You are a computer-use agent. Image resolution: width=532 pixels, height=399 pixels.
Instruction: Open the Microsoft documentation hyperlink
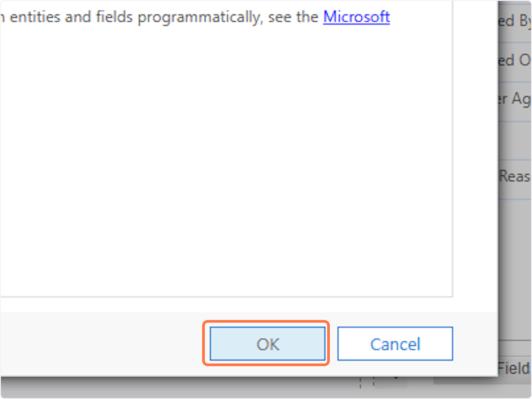[356, 17]
